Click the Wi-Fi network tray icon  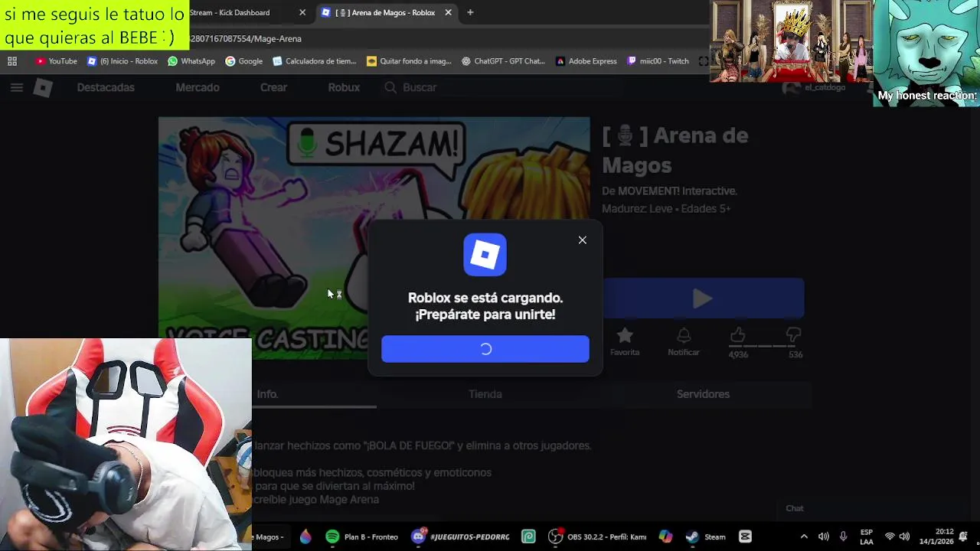pos(890,536)
